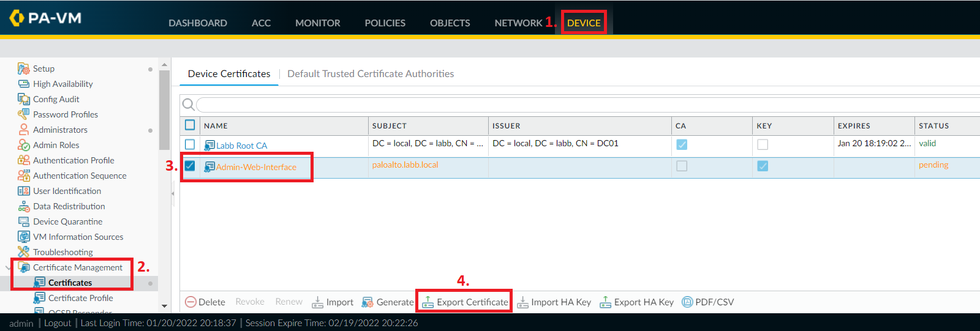Click the Authentication Profile icon
Viewport: 980px width, 331px height.
[24, 160]
